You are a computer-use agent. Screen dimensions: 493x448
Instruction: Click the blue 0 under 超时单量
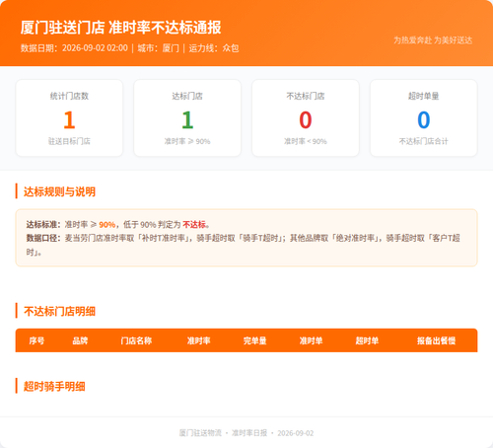pos(424,119)
